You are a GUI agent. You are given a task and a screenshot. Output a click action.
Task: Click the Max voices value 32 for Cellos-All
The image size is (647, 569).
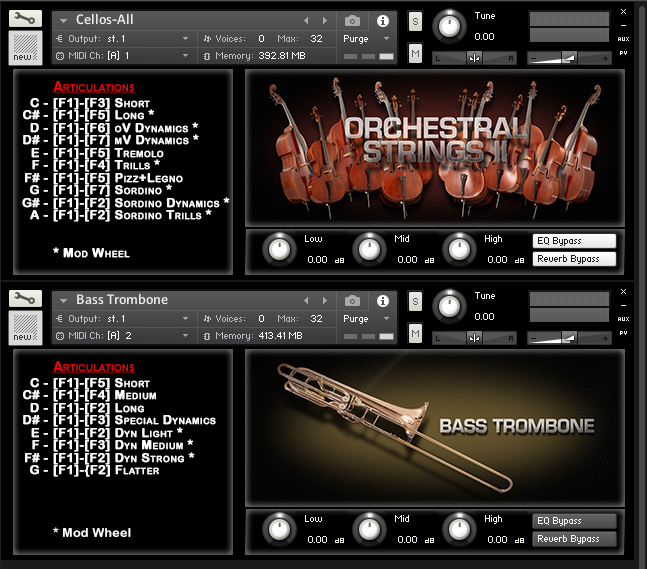tap(316, 38)
